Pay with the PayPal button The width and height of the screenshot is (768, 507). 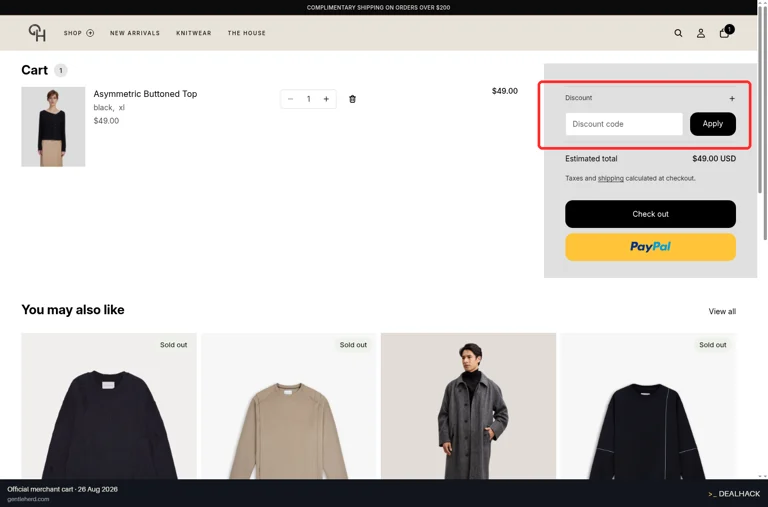[650, 247]
